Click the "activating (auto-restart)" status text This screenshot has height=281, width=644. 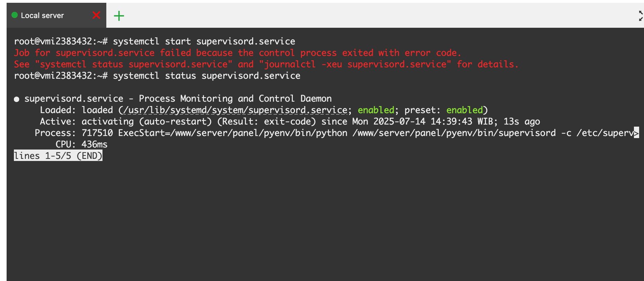[x=147, y=121]
